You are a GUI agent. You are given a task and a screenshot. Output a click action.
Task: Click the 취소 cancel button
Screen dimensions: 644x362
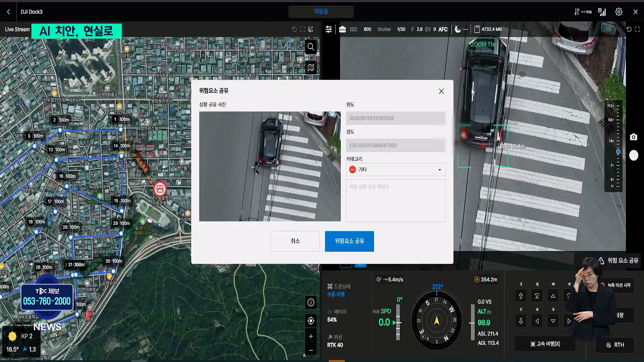click(295, 241)
